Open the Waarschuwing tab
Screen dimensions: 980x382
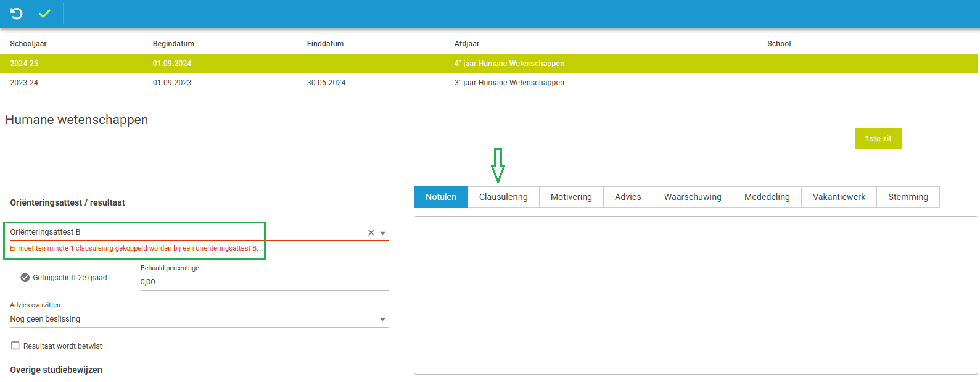point(693,197)
